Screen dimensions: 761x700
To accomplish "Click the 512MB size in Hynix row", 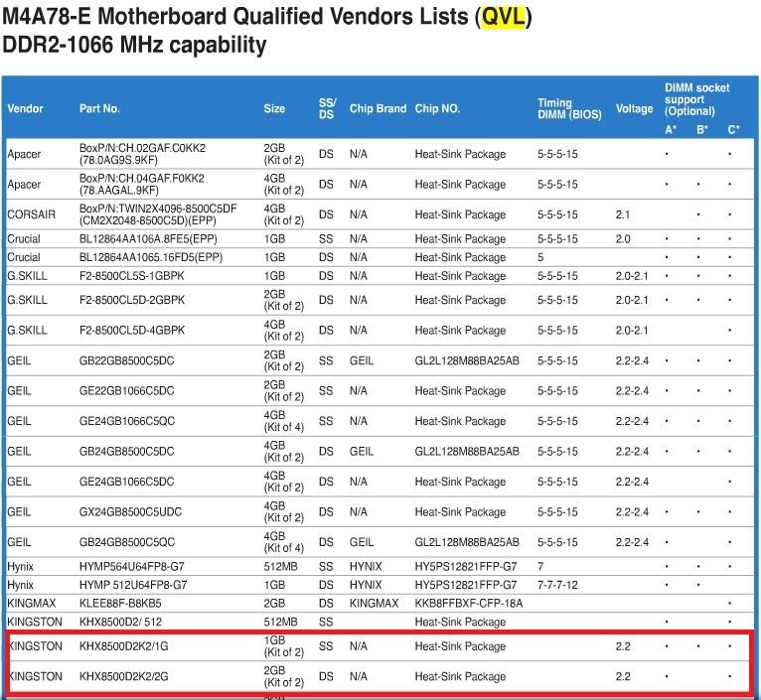I will [280, 567].
